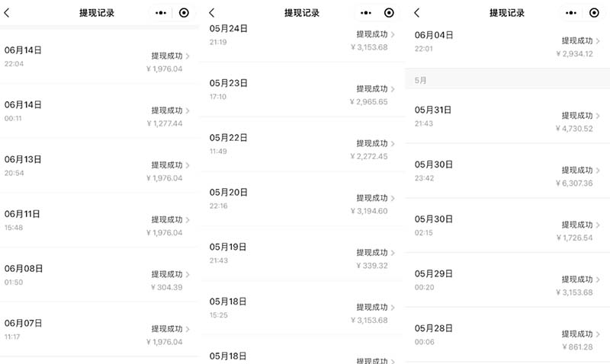Open the three-dot menu on the middle screen
This screenshot has height=364, width=610.
pos(367,13)
